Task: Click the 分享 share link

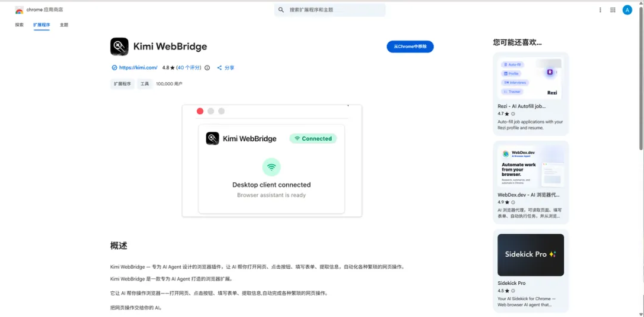Action: point(229,68)
